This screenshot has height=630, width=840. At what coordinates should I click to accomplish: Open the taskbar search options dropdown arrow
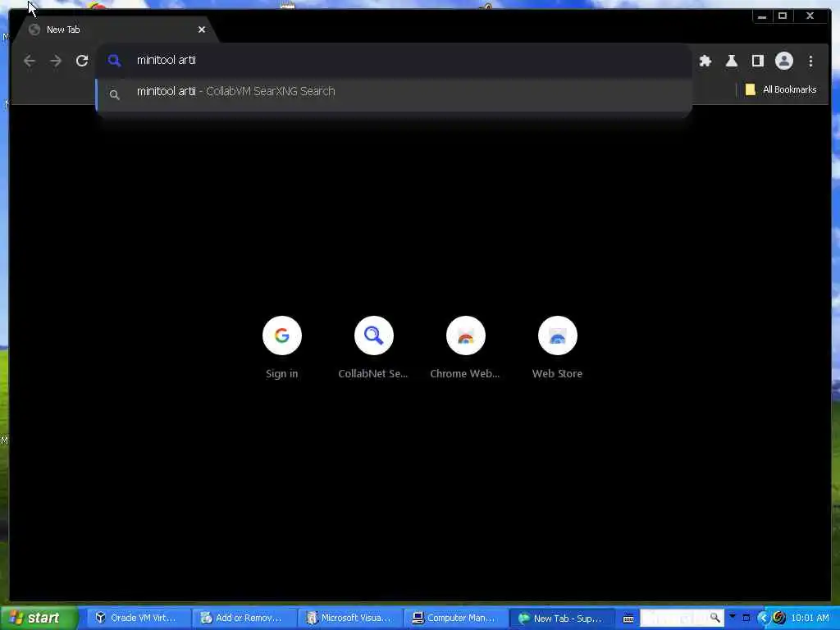tap(733, 617)
